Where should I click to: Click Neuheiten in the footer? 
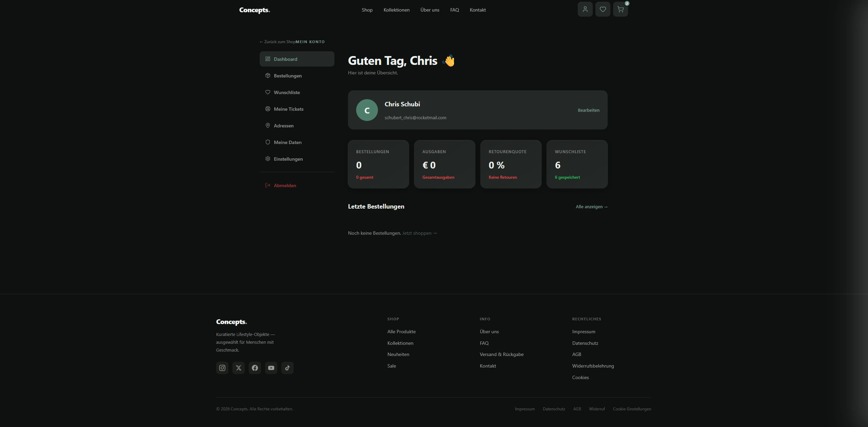[398, 354]
